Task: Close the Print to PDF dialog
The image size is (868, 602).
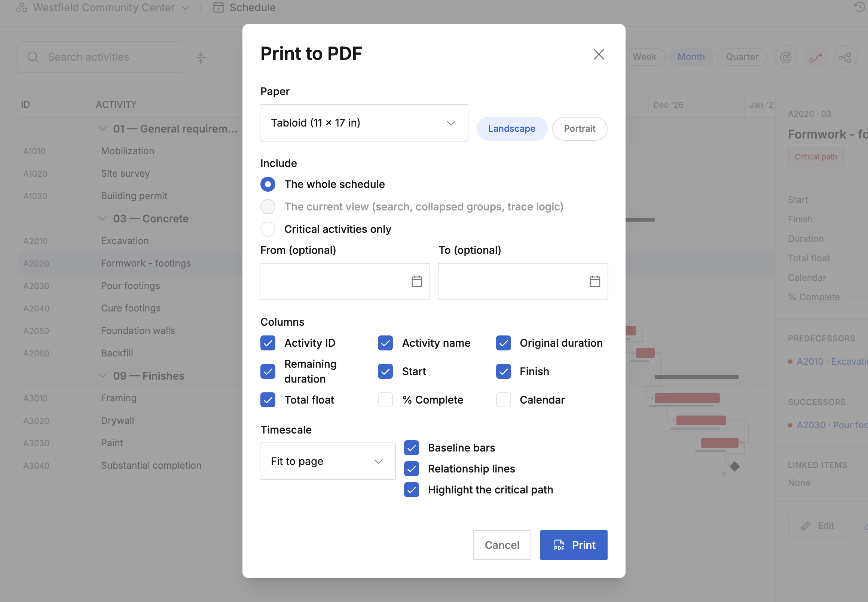Action: coord(599,54)
